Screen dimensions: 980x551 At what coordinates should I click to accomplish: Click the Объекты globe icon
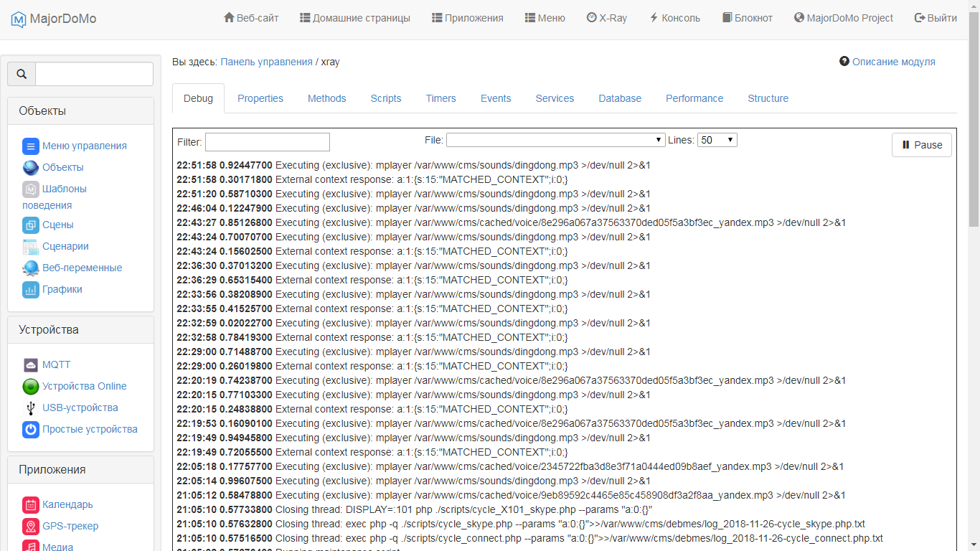31,168
